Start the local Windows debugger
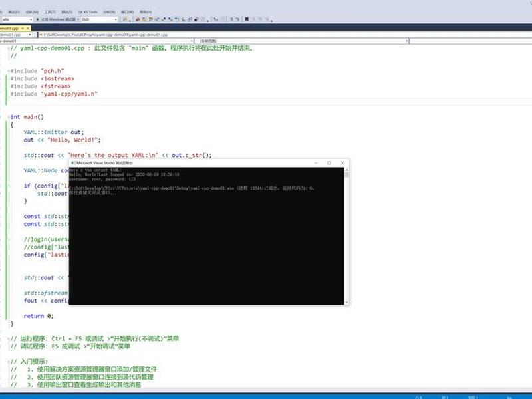The image size is (532, 399). pos(57,19)
